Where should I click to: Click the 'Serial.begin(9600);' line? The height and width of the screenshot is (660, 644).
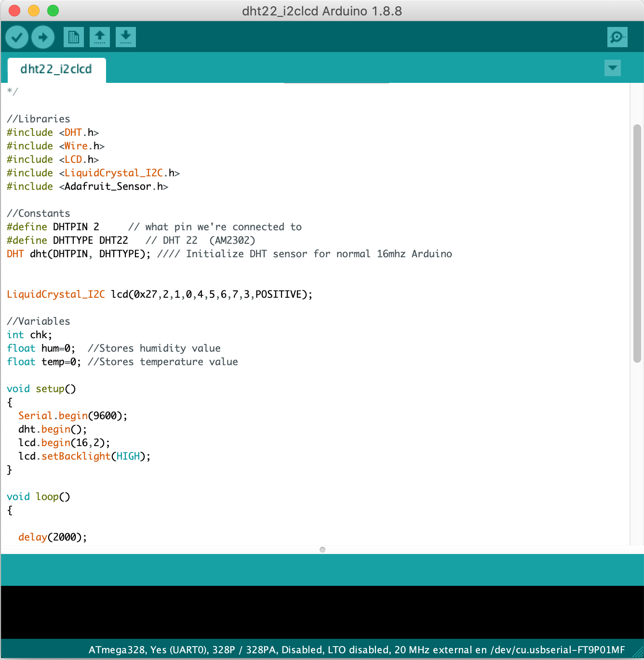[73, 416]
